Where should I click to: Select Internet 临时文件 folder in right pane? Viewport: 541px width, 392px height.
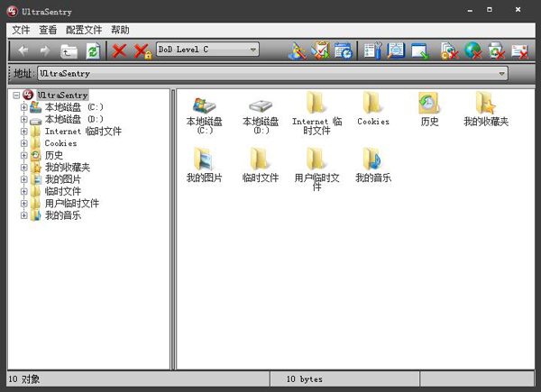click(316, 103)
